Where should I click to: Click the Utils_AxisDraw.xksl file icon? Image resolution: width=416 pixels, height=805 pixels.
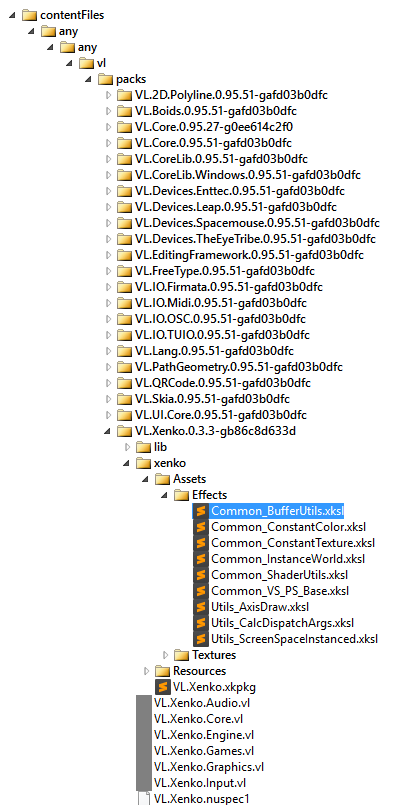201,607
